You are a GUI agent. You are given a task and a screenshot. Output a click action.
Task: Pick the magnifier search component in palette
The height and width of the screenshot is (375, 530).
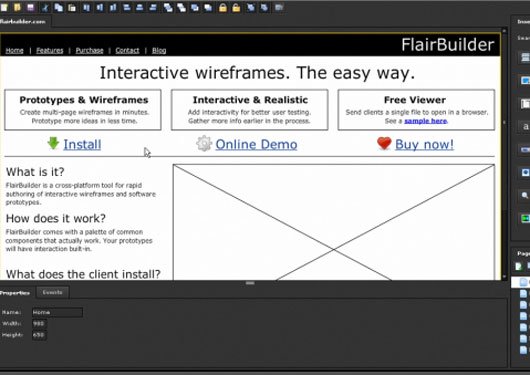525,195
